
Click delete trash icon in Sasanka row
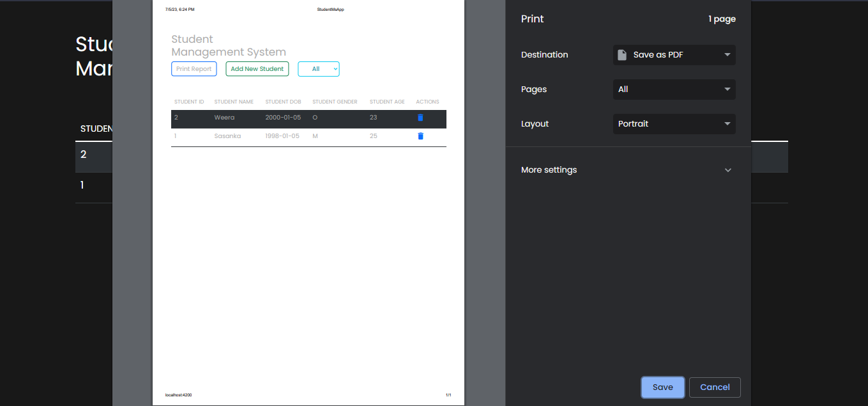coord(420,136)
